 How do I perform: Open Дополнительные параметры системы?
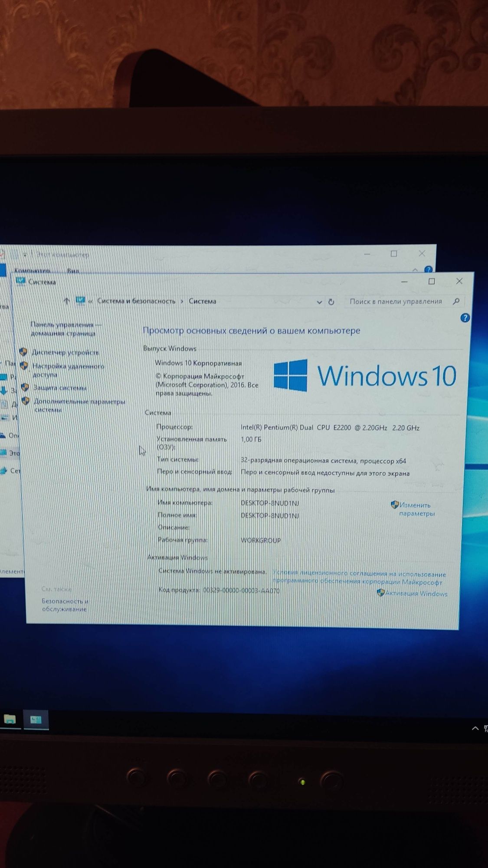tap(79, 405)
